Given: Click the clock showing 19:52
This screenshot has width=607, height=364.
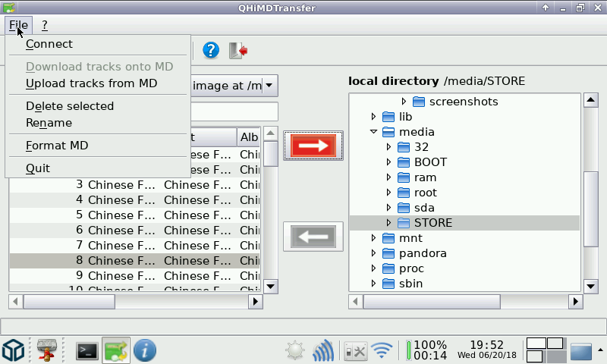Looking at the screenshot, I should point(486,350).
